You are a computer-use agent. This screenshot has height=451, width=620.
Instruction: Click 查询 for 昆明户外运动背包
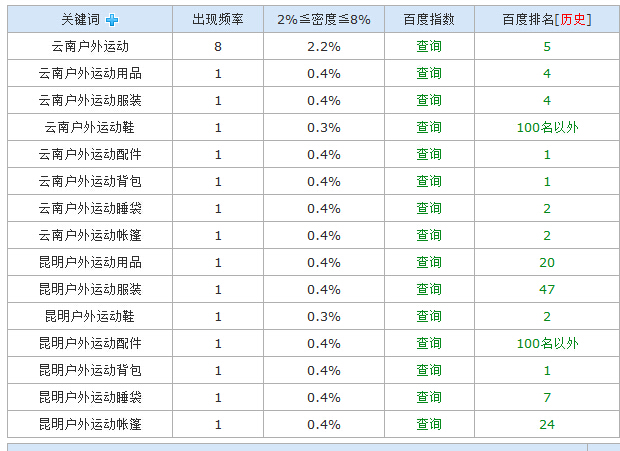pos(429,370)
